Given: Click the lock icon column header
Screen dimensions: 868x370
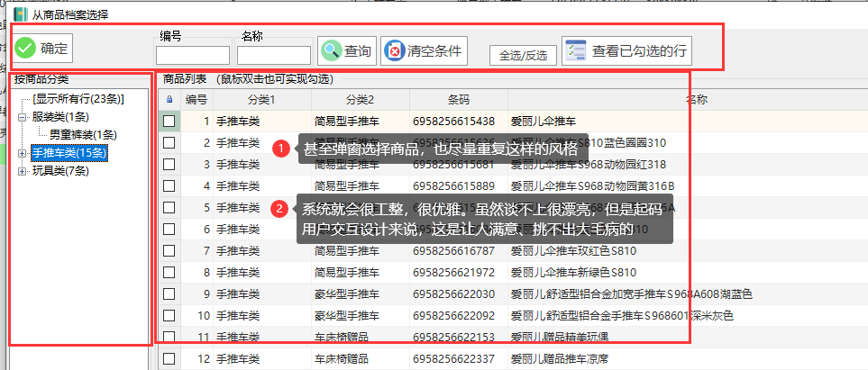Looking at the screenshot, I should (169, 100).
